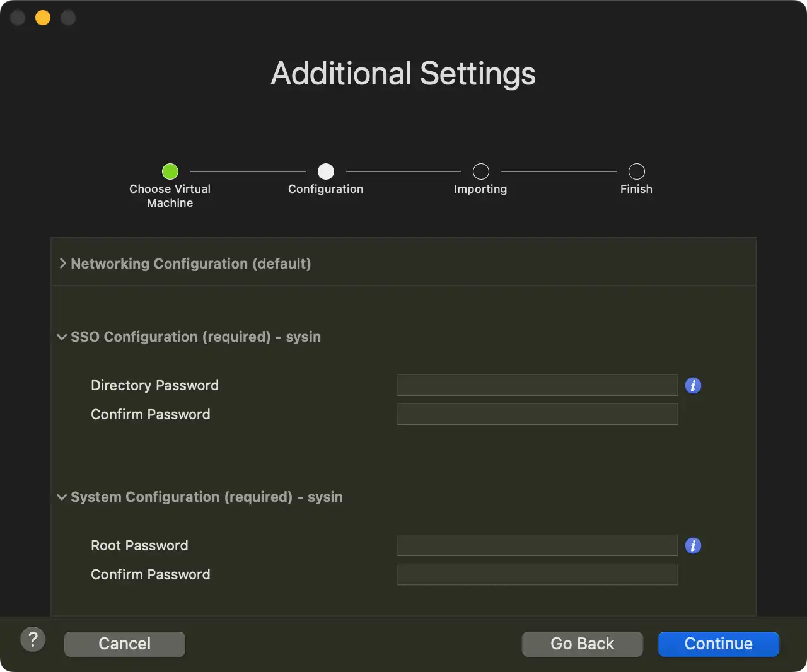Screen dimensions: 807x672
Task: Open help with the question mark button
Action: click(x=33, y=640)
